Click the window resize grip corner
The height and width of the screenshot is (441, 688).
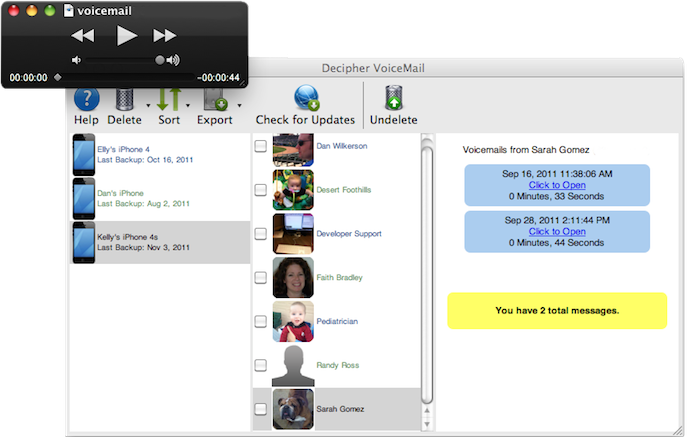(678, 430)
